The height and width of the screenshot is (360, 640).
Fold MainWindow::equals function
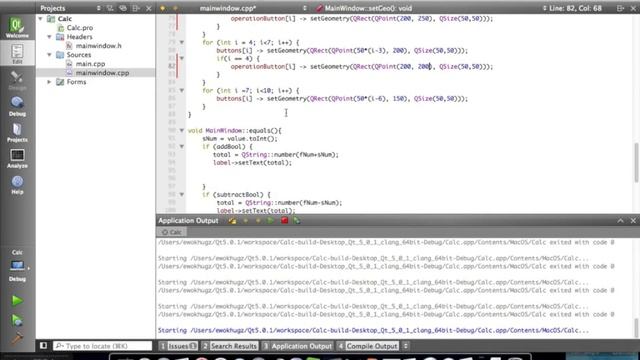tap(182, 131)
